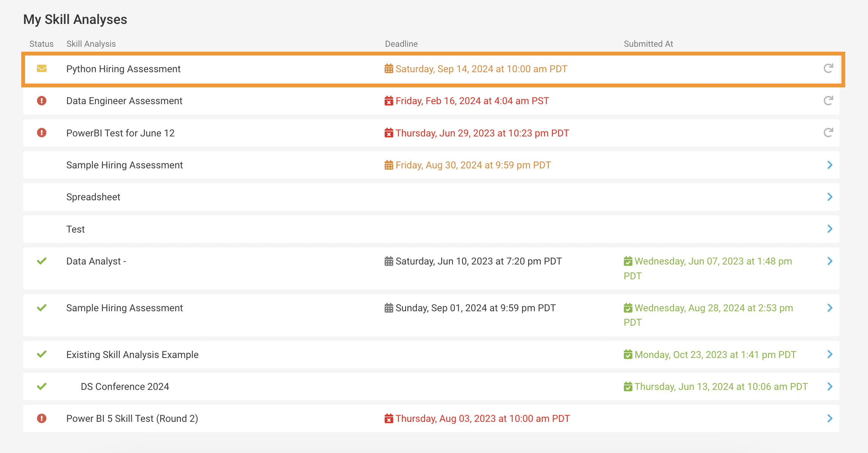Viewport: 868px width, 453px height.
Task: Open Test row with its chevron arrow
Action: click(830, 229)
